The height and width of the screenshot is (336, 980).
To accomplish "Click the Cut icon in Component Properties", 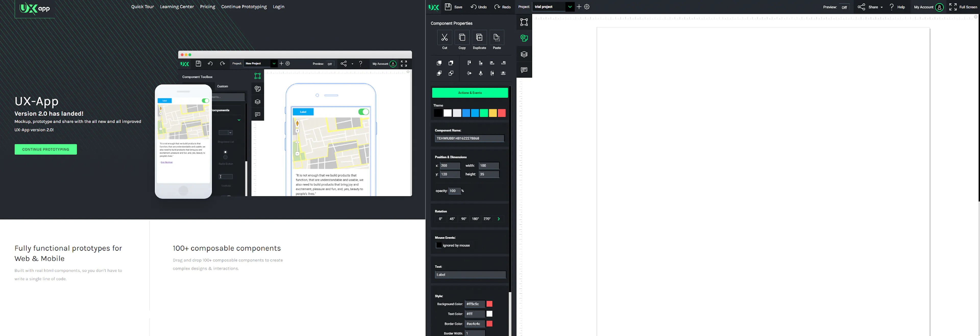I will click(x=444, y=38).
